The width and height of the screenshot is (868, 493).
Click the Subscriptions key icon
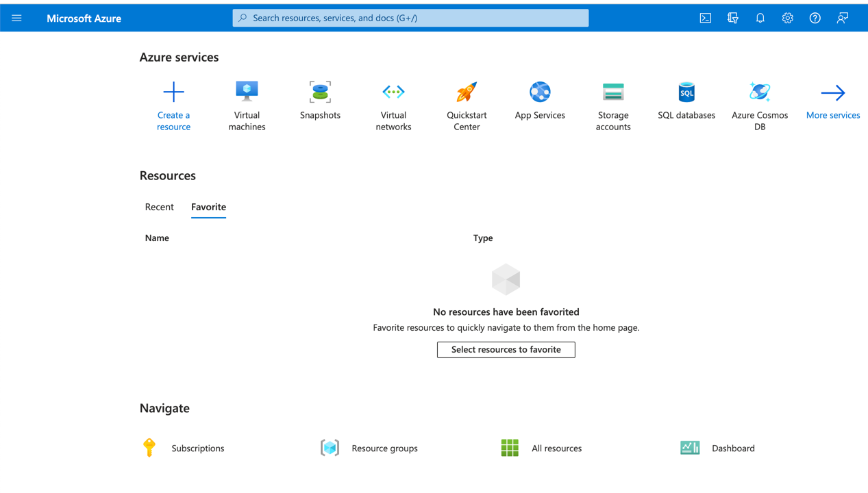point(149,448)
